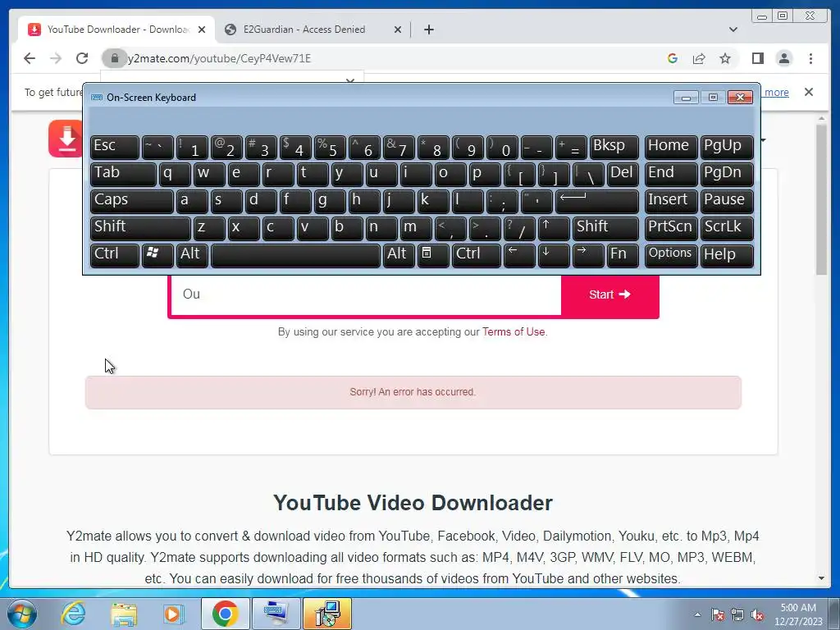
Task: Click the Tab key on keyboard
Action: pyautogui.click(x=123, y=174)
